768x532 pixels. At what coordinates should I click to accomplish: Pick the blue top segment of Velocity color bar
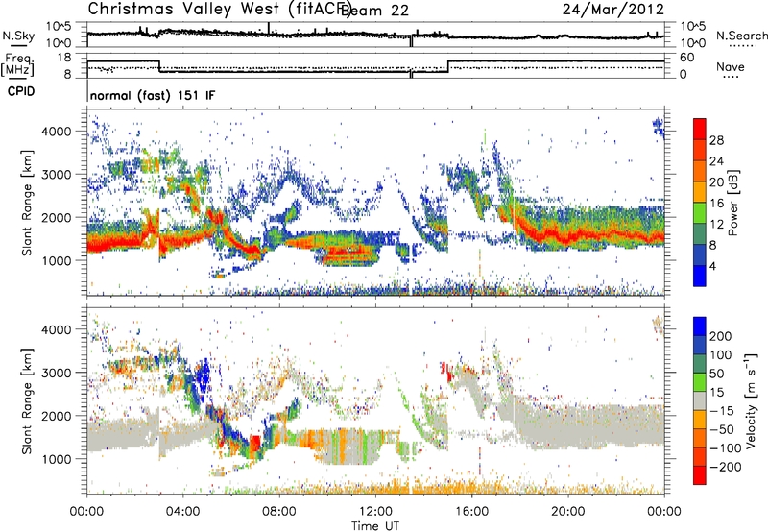pyautogui.click(x=700, y=326)
